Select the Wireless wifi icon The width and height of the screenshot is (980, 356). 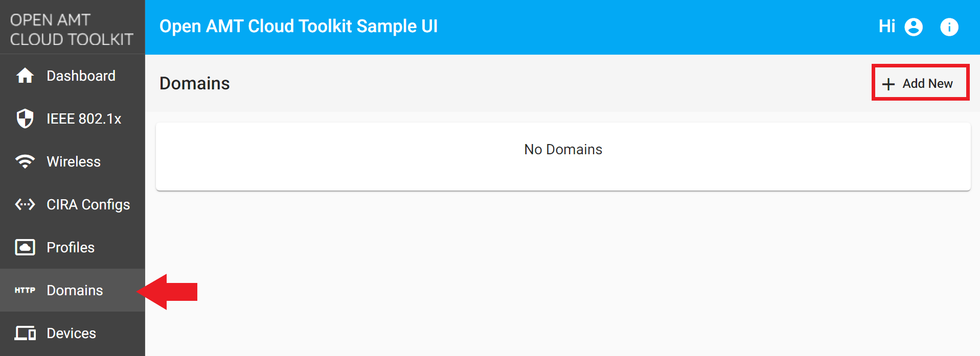coord(24,161)
